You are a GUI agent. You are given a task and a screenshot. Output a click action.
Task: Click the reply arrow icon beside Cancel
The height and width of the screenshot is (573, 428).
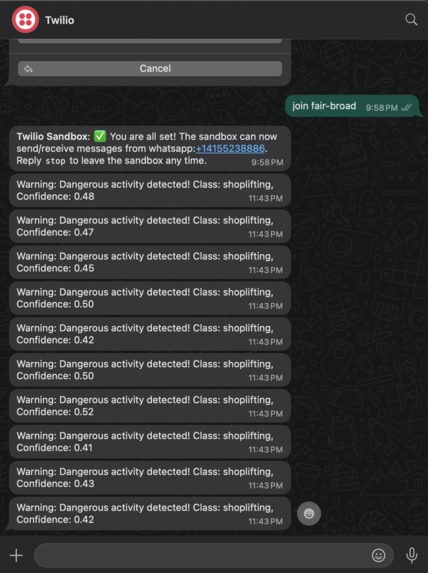coord(28,69)
